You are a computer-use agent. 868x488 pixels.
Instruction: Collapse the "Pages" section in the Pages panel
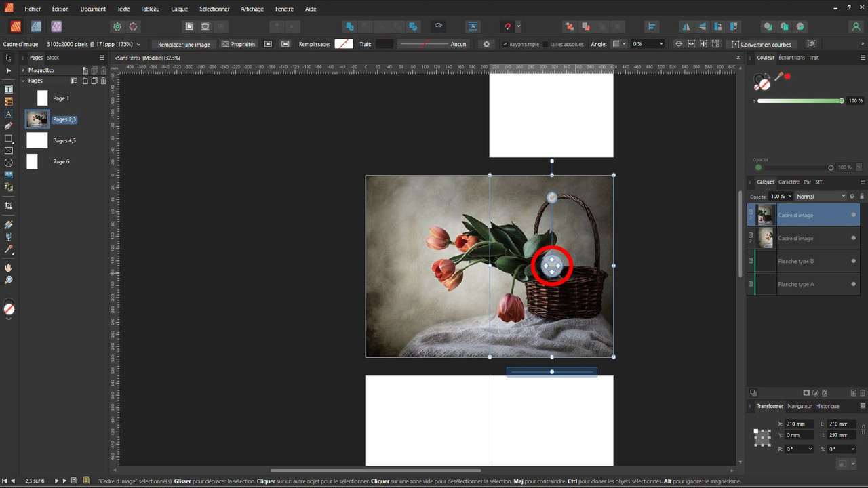(x=23, y=81)
